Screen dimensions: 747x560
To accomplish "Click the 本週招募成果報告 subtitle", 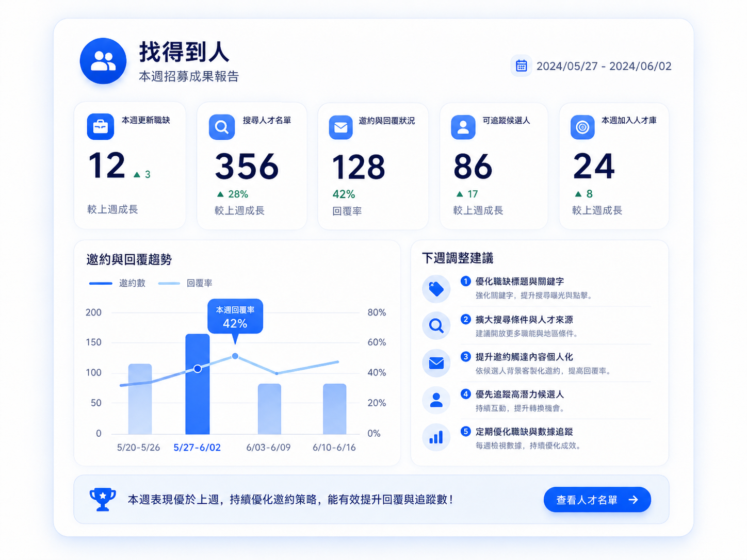I will tap(189, 76).
